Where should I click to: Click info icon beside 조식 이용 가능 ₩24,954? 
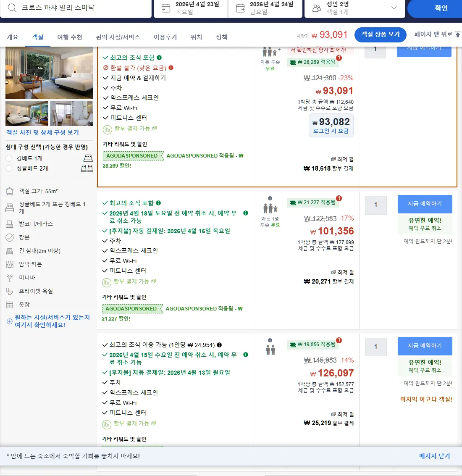click(219, 345)
